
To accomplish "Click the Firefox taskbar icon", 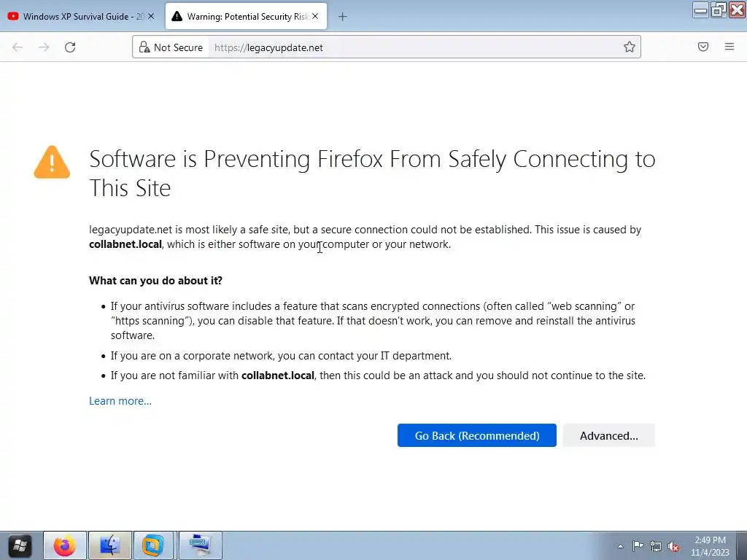I will click(x=65, y=545).
